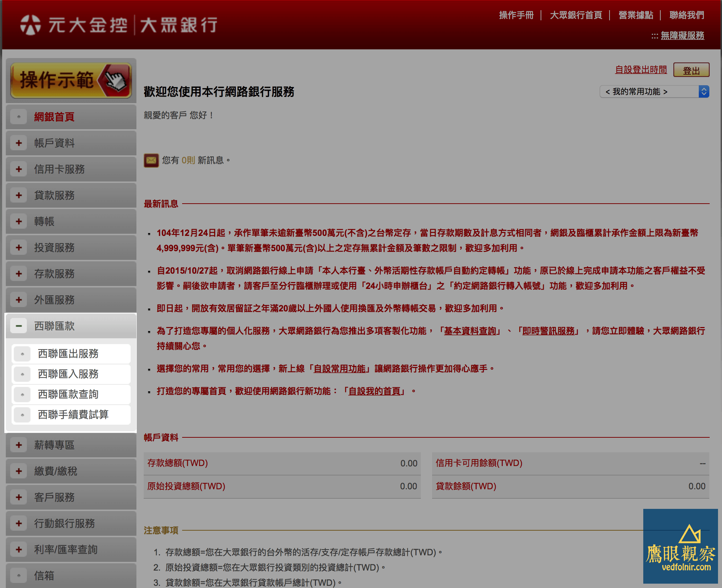Expand the 利率/匯率查詢 menu section
This screenshot has height=588, width=722.
tap(71, 550)
